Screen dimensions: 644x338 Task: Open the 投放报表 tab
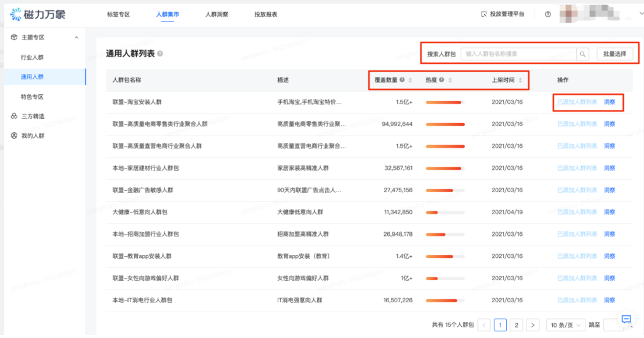[265, 14]
